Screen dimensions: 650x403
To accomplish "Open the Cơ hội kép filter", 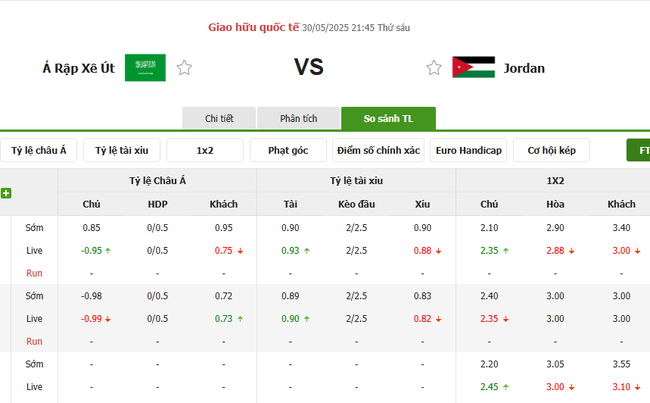I will tap(551, 151).
